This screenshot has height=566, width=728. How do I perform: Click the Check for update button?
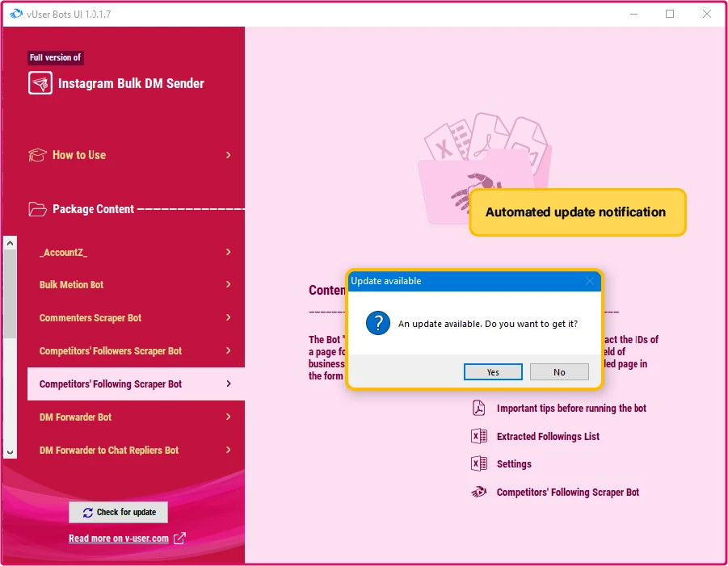coord(119,512)
